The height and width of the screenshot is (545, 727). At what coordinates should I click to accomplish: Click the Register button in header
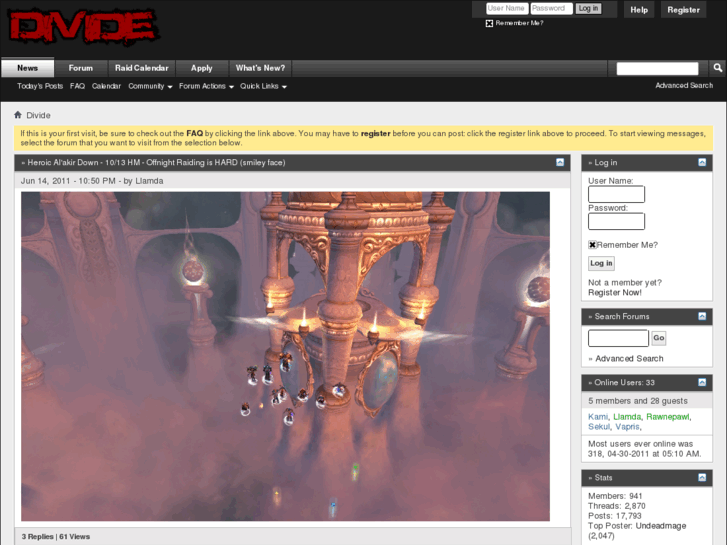[x=683, y=10]
